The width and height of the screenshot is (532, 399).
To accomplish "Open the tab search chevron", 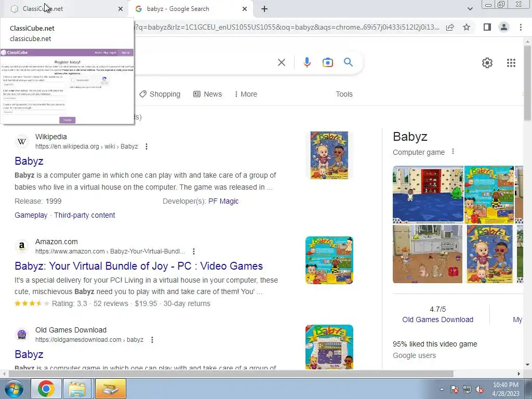I will [x=470, y=9].
